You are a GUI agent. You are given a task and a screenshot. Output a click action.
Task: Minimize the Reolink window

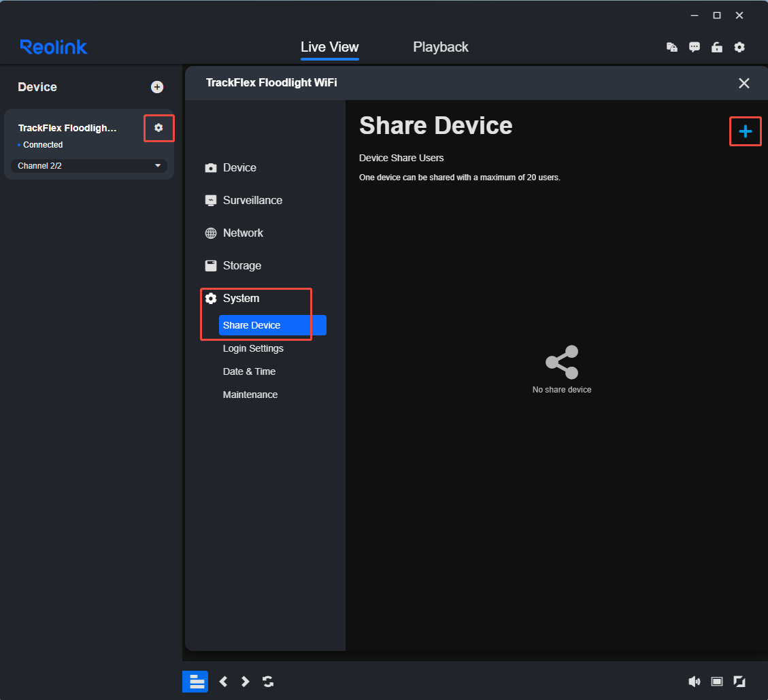[694, 16]
